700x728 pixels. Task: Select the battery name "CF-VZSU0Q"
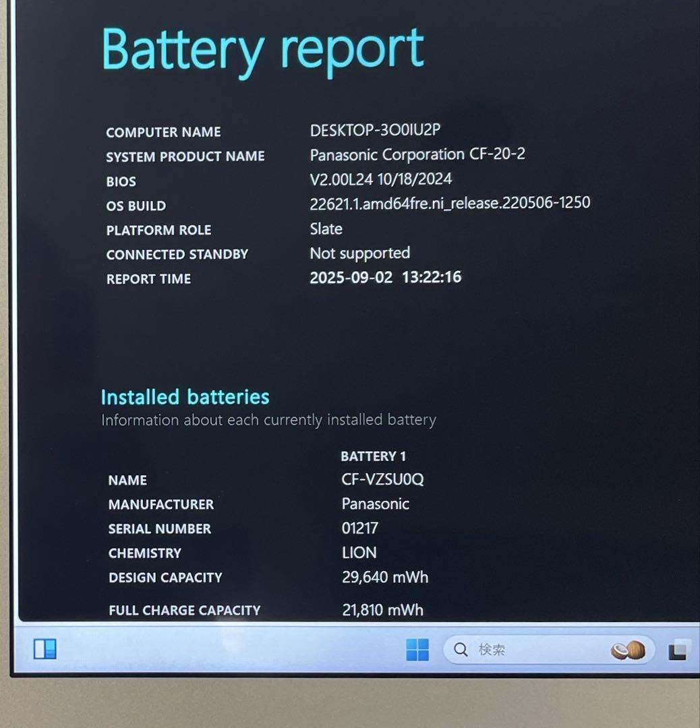tap(383, 479)
